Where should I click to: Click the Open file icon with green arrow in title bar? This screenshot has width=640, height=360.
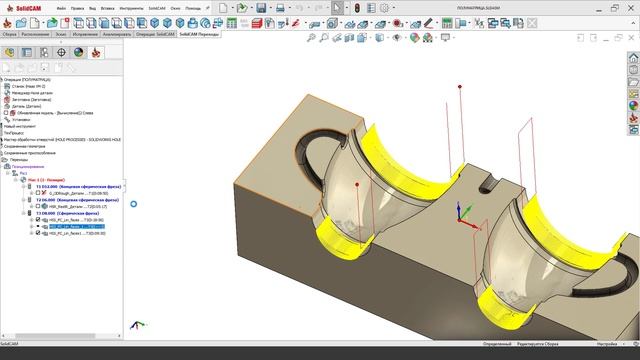pos(242,8)
